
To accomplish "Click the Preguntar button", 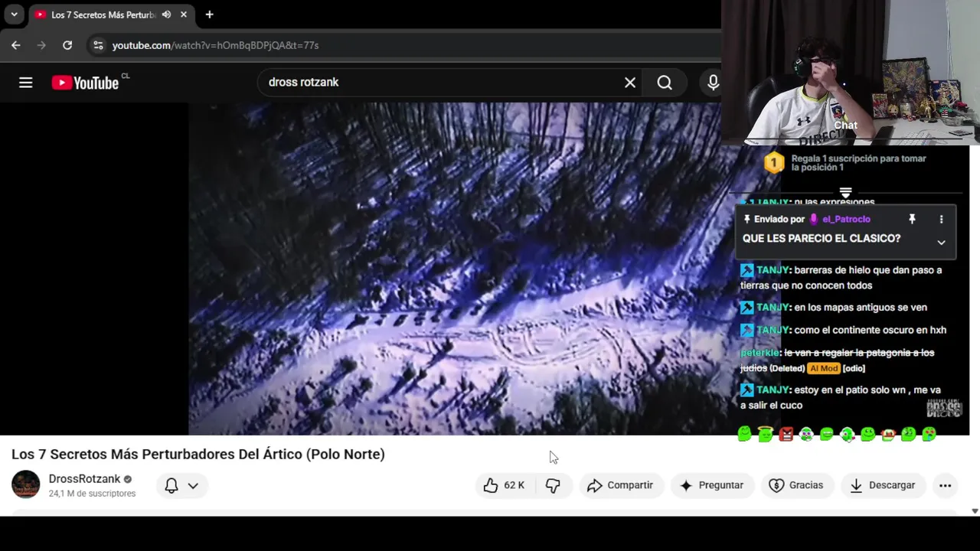I will [711, 485].
